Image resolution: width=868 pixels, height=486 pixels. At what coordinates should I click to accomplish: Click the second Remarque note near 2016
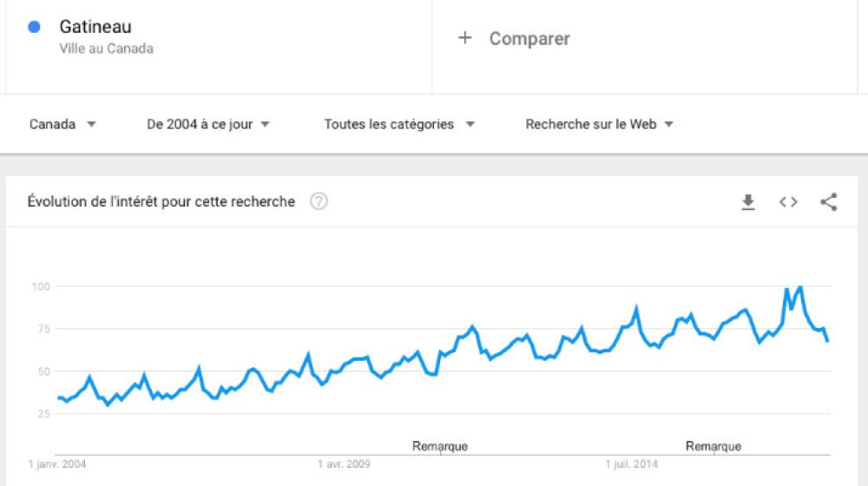click(713, 446)
